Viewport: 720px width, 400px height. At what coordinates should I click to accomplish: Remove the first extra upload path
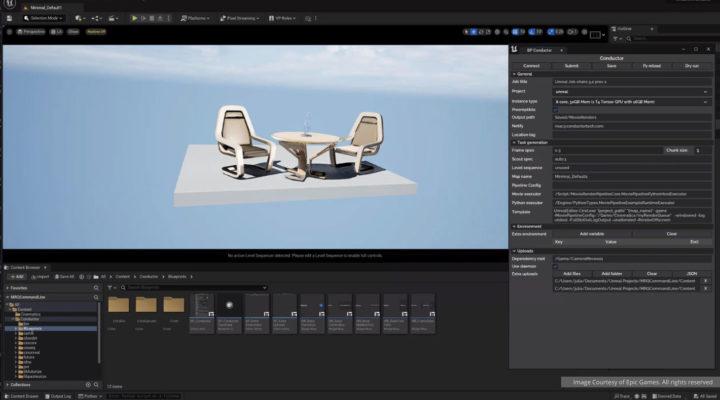(706, 281)
